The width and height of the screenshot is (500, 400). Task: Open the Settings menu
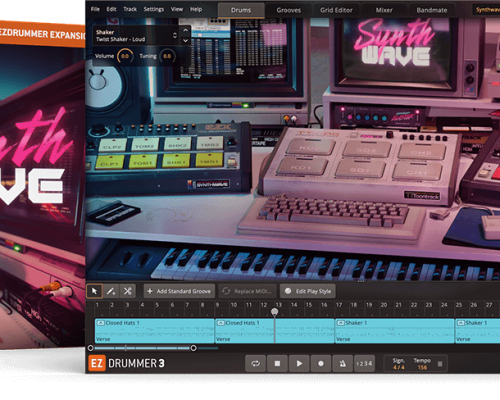[154, 9]
